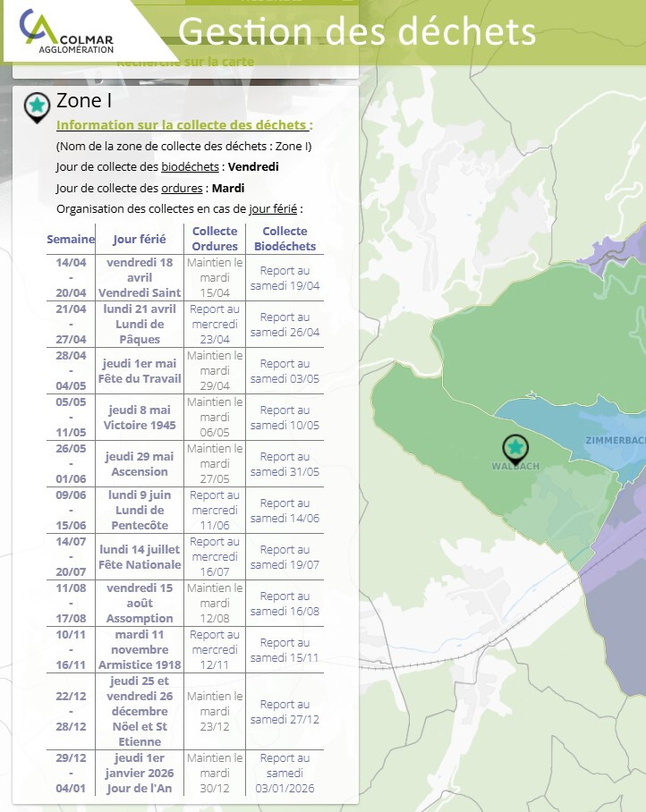Click the 'Collecte Ordures' column header
The width and height of the screenshot is (646, 812).
(215, 239)
